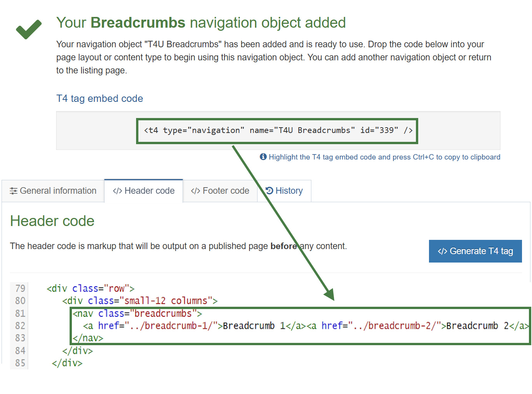
Task: Click the sliders icon on General information tab
Action: [x=13, y=191]
